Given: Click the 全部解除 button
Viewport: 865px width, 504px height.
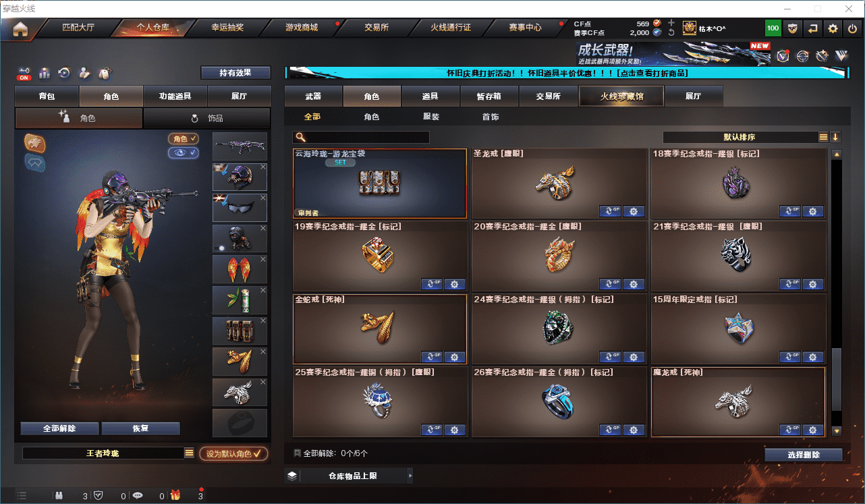Looking at the screenshot, I should click(59, 428).
